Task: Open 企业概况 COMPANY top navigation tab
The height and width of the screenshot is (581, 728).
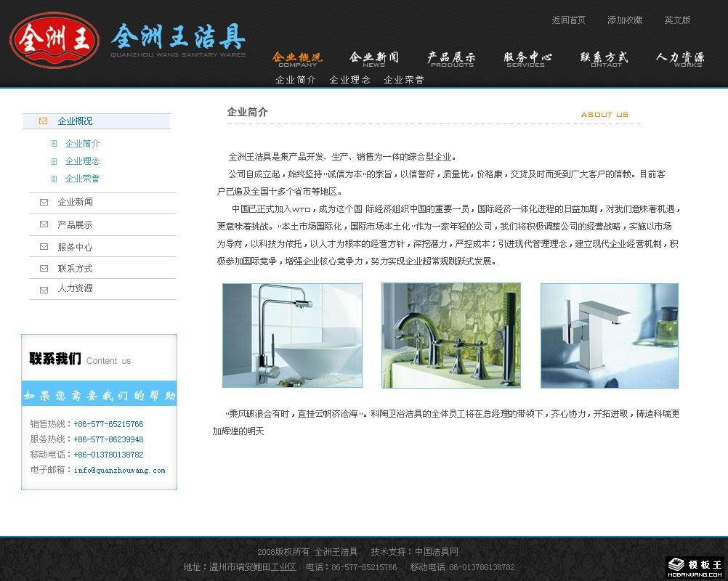Action: [x=297, y=60]
